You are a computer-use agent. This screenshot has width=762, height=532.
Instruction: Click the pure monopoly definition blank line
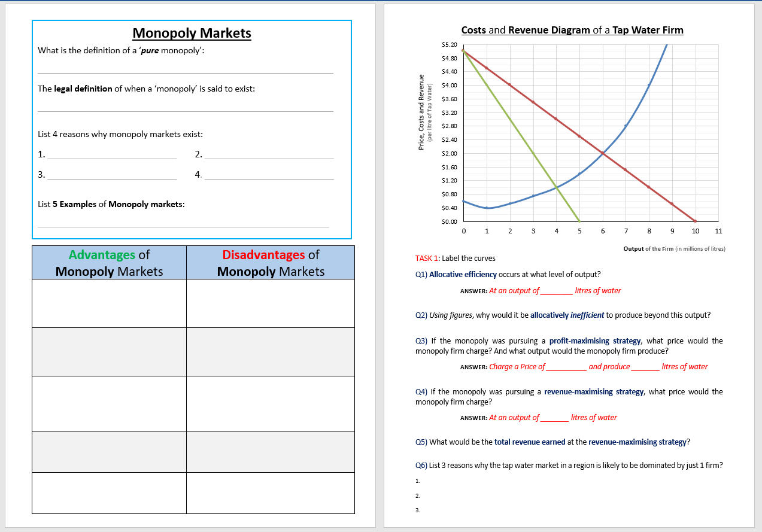(x=186, y=72)
